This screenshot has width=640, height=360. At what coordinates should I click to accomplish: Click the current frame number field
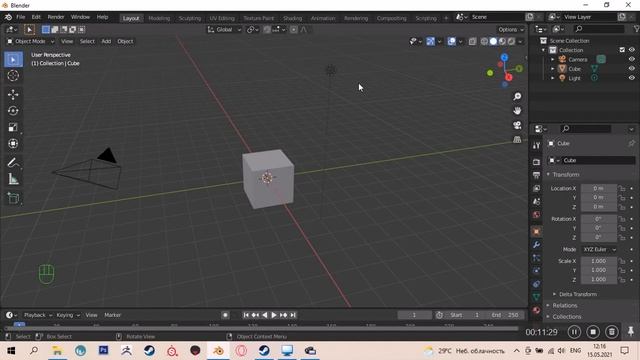click(414, 315)
